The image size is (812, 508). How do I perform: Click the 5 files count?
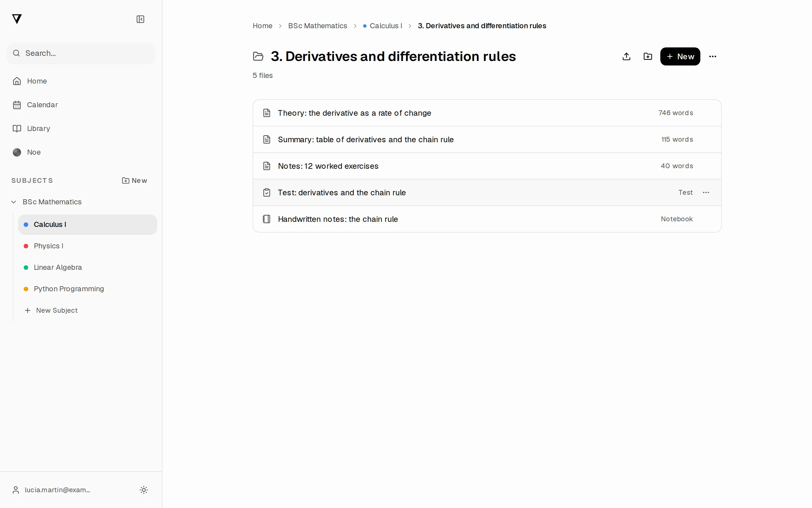pos(262,76)
